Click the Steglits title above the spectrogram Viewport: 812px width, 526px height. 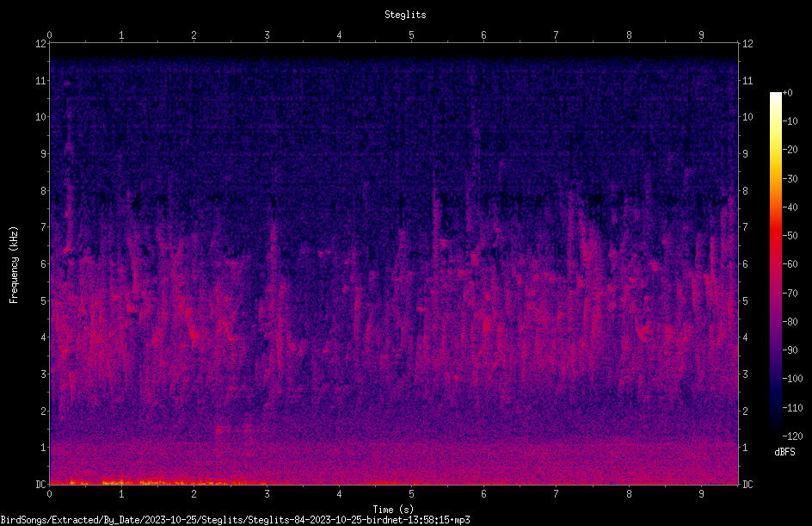tap(405, 15)
